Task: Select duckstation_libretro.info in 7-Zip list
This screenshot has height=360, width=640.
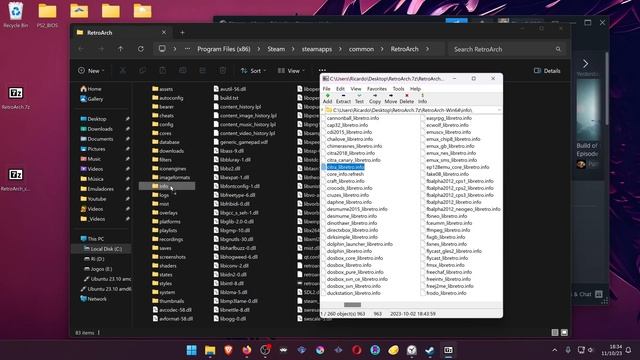Action: tap(353, 293)
